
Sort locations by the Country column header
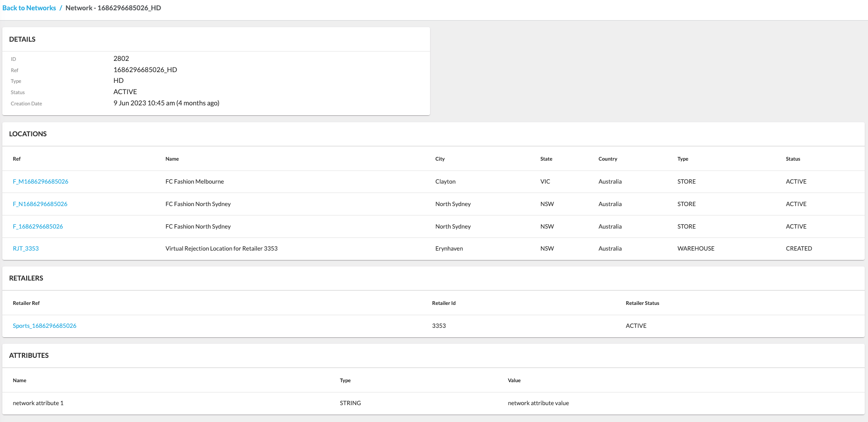click(608, 159)
